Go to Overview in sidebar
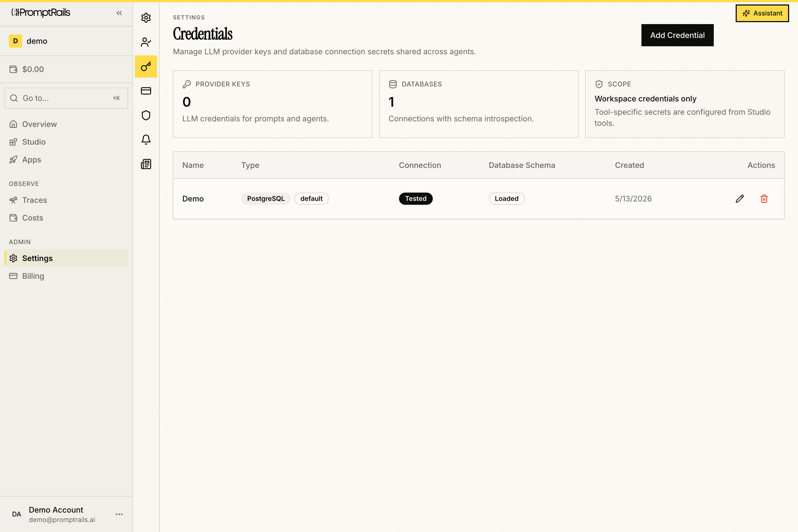The width and height of the screenshot is (798, 532). pyautogui.click(x=66, y=124)
